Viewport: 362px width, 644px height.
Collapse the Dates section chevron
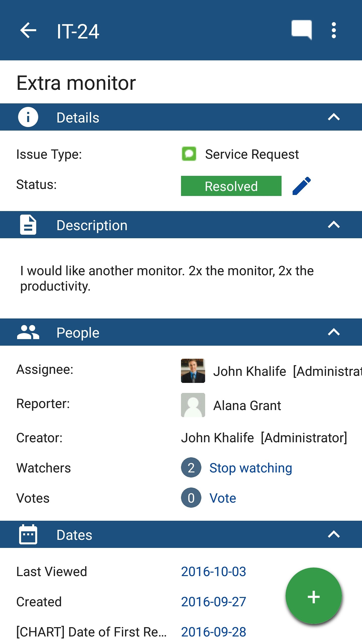(x=334, y=534)
